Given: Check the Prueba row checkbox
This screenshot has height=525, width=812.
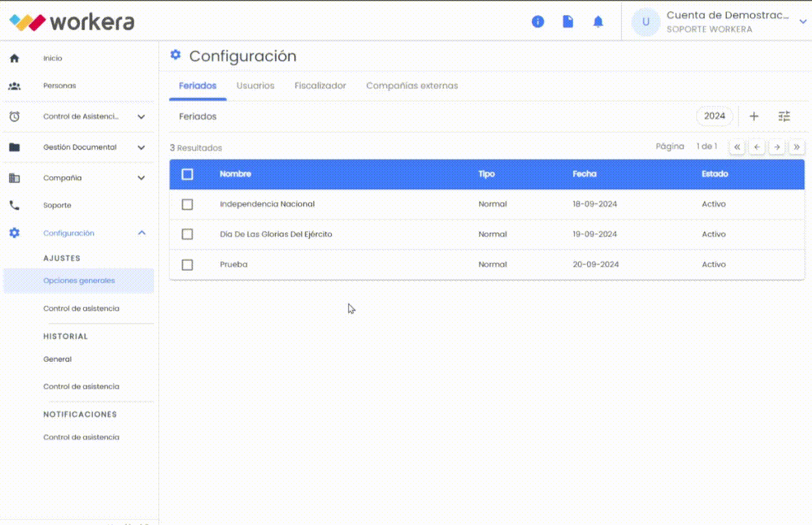Looking at the screenshot, I should 188,264.
